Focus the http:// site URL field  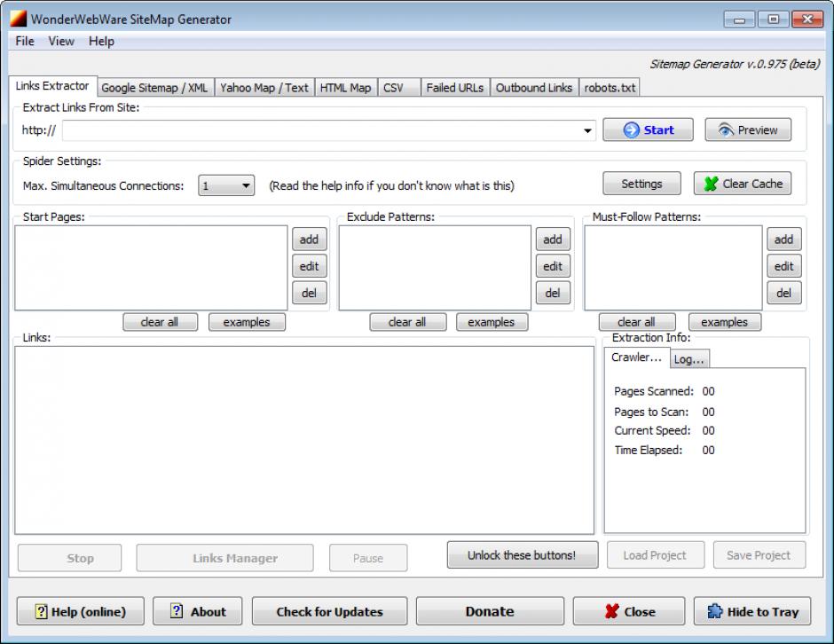tap(328, 130)
